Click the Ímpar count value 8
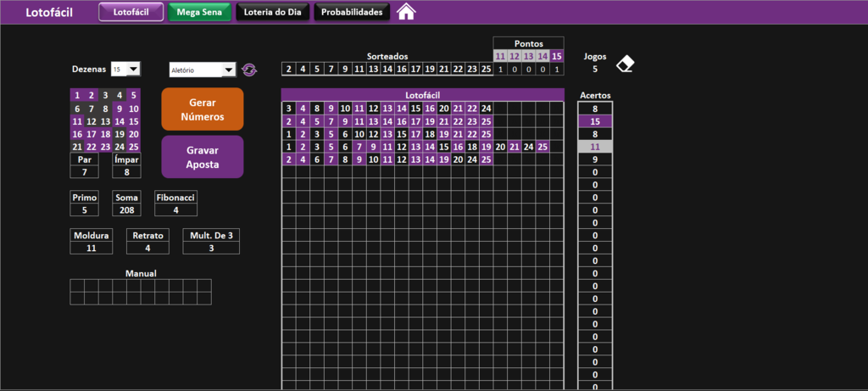The width and height of the screenshot is (868, 391). (126, 171)
